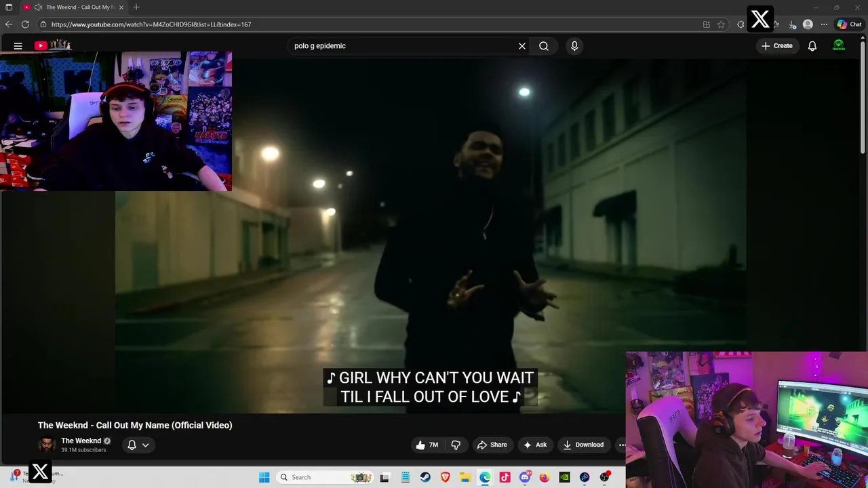
Task: Share the Call Out My Name video
Action: click(x=492, y=445)
